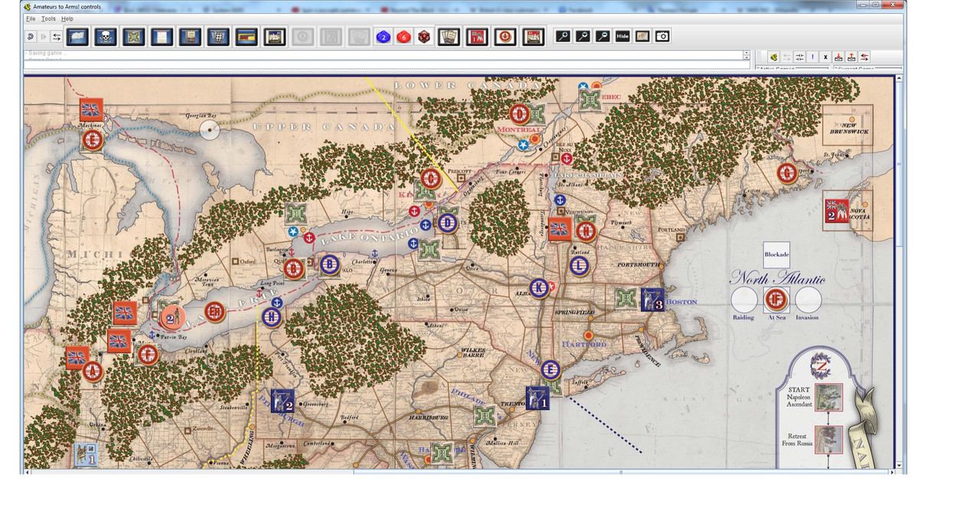Viewport: 980px width, 531px height.
Task: Click the Raiding circle in North Atlantic
Action: pyautogui.click(x=743, y=300)
